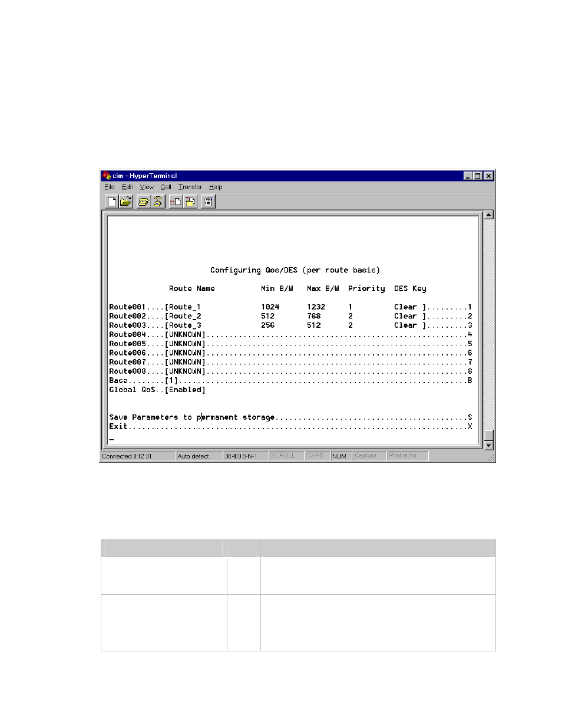This screenshot has width=562, height=728.
Task: Click the New connection toolbar icon
Action: (112, 202)
